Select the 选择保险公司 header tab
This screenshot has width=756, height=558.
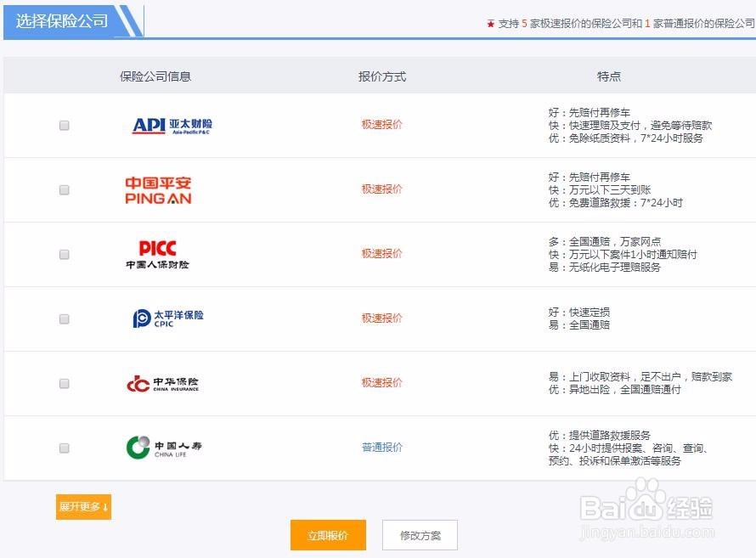pyautogui.click(x=72, y=21)
